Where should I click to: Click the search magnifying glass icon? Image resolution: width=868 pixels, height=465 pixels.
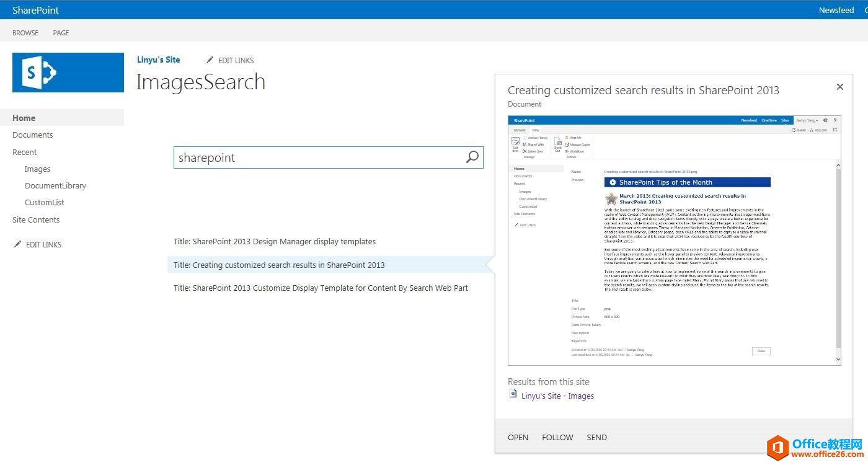pyautogui.click(x=472, y=157)
